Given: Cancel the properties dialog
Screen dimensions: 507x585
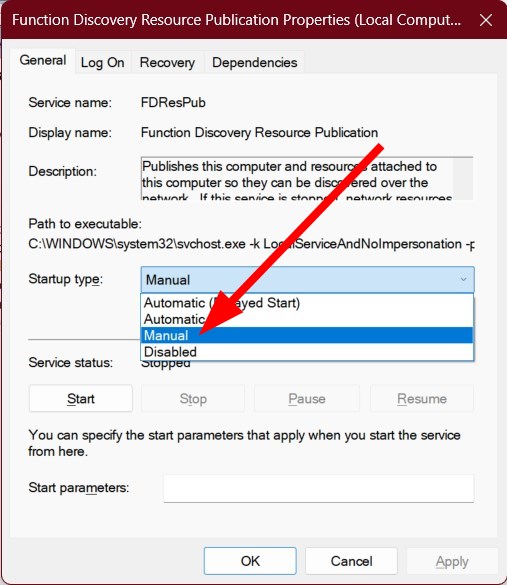Looking at the screenshot, I should (351, 561).
